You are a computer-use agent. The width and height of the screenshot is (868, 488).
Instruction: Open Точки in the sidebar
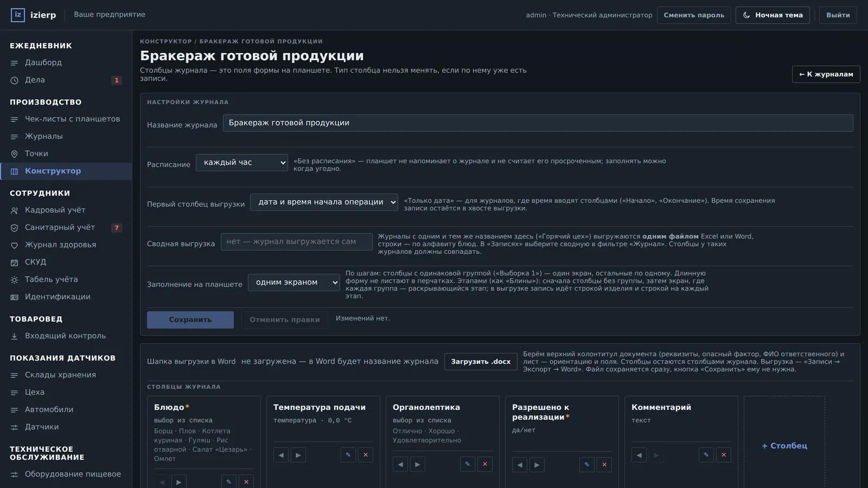tap(66, 154)
